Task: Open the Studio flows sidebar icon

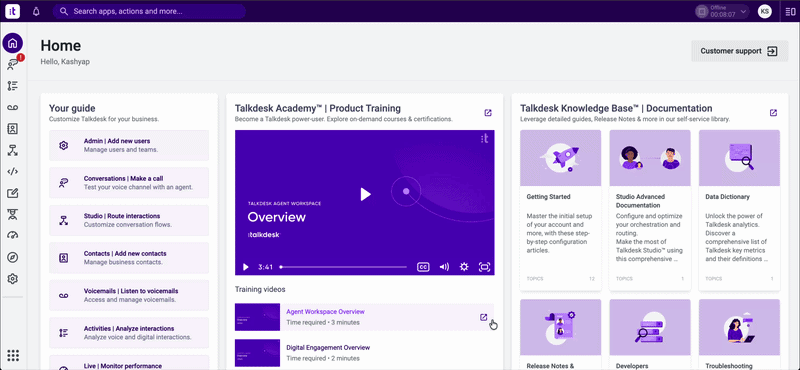Action: pyautogui.click(x=13, y=150)
